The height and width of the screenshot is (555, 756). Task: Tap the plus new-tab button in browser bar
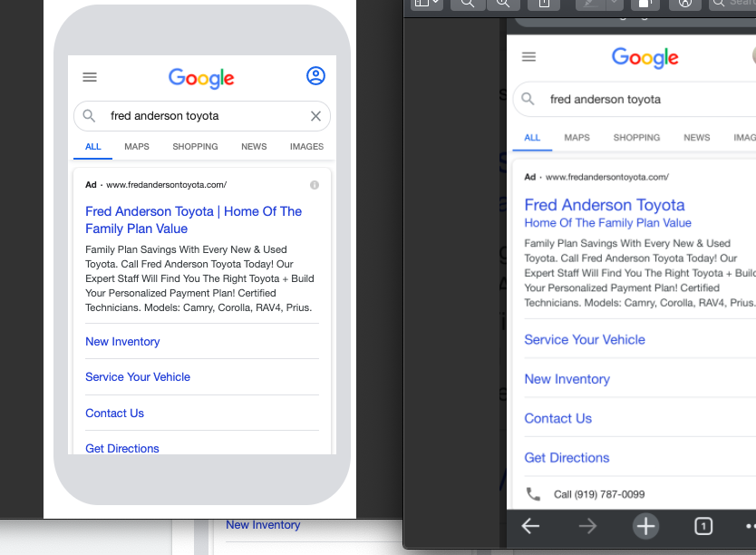[645, 526]
